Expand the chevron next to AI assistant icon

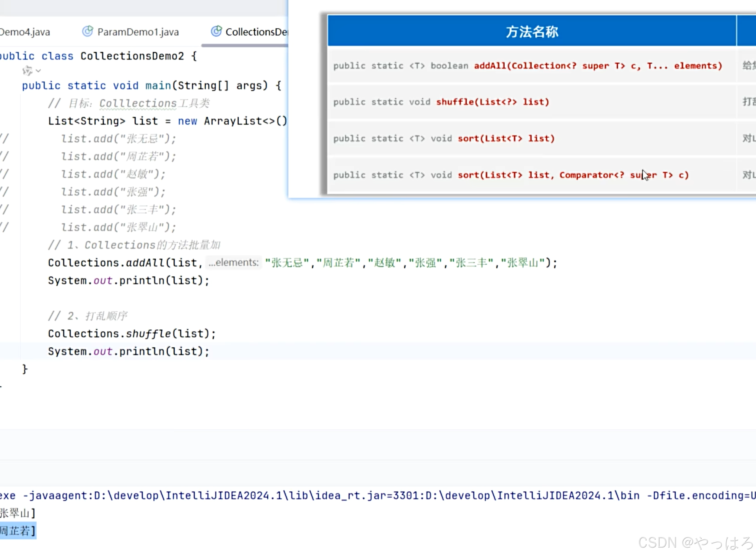pyautogui.click(x=38, y=71)
